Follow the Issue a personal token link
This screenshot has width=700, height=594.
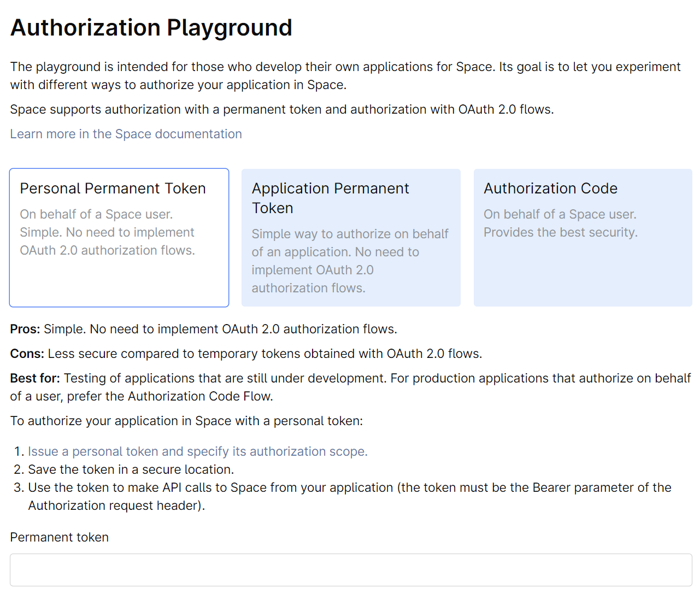coord(197,451)
